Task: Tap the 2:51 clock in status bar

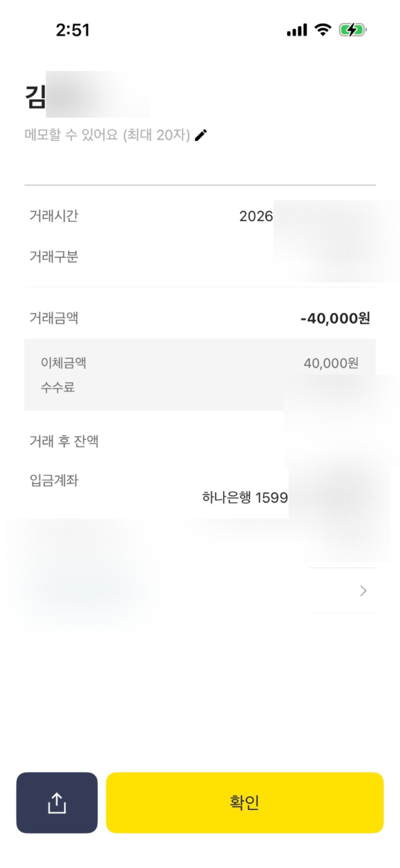Action: (73, 30)
